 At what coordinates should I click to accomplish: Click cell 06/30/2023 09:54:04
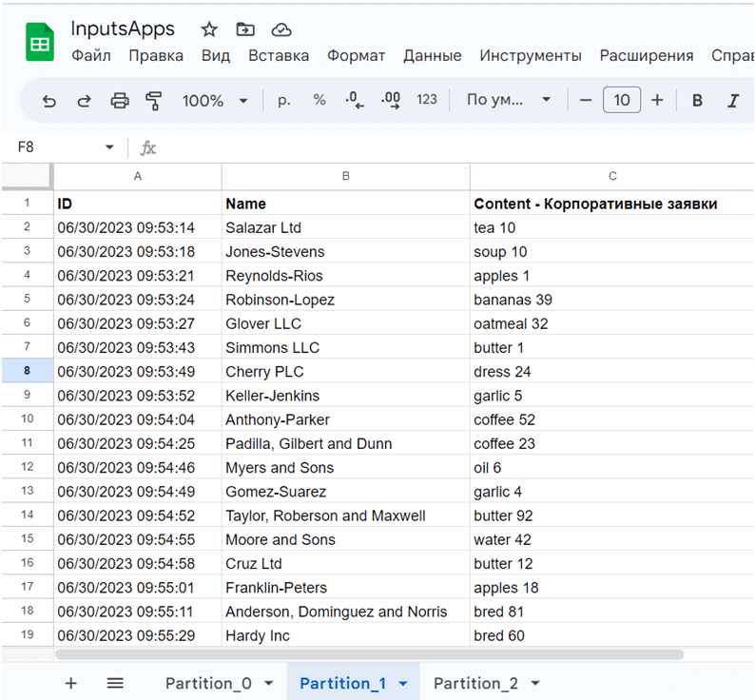pos(137,419)
